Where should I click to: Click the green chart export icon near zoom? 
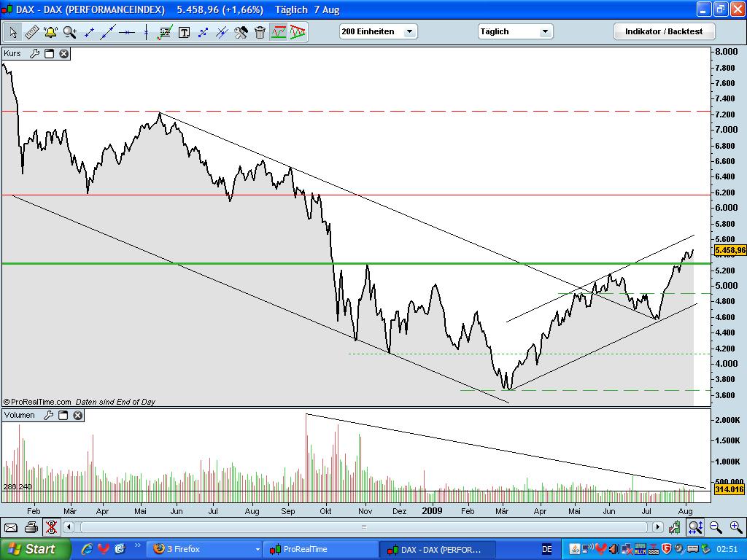(674, 527)
